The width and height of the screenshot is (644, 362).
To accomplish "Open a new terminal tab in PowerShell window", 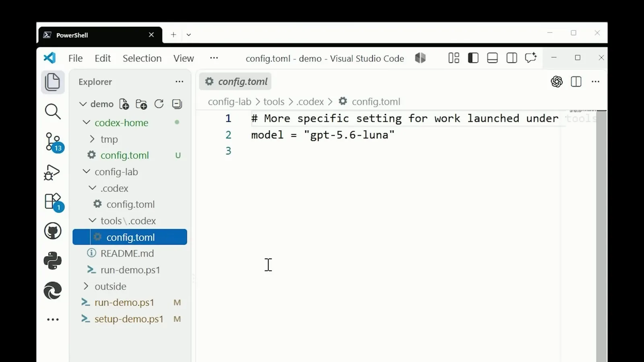I will coord(173,35).
